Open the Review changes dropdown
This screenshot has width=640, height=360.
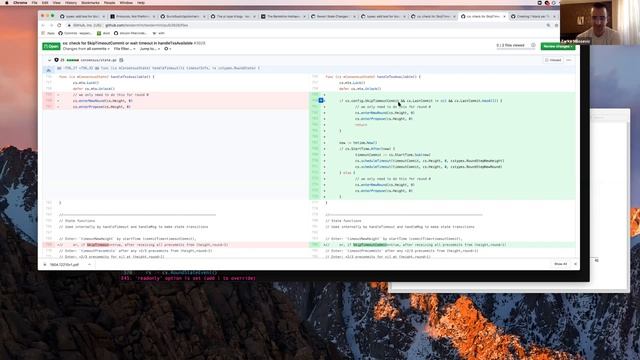coord(558,46)
